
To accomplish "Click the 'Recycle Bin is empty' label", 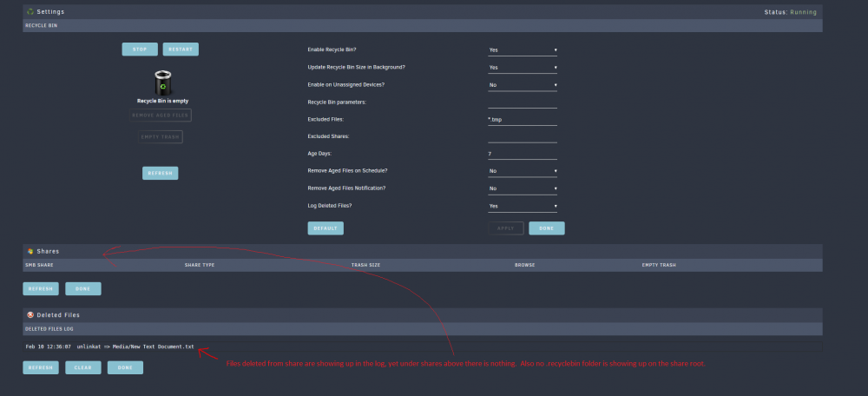I will coord(163,102).
